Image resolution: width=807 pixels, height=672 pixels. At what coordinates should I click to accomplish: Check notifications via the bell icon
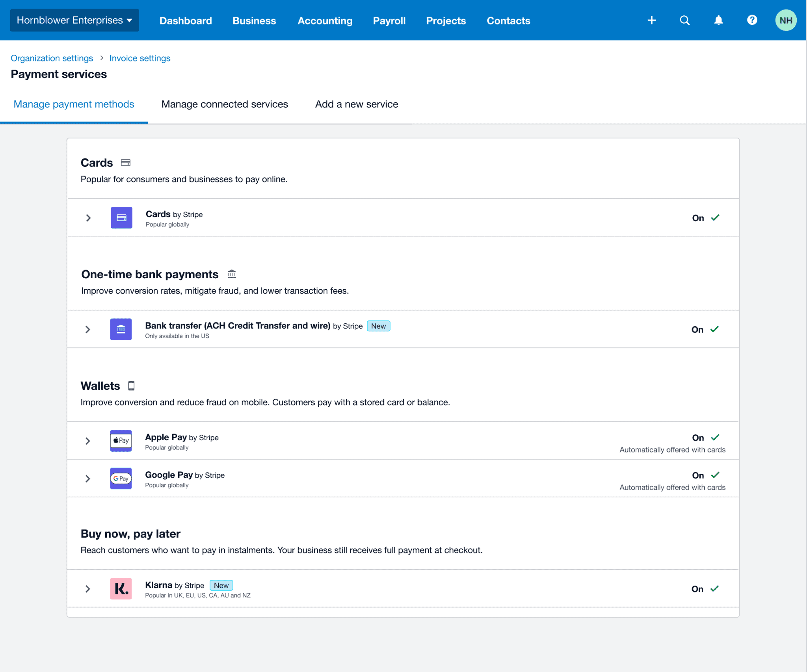click(718, 20)
